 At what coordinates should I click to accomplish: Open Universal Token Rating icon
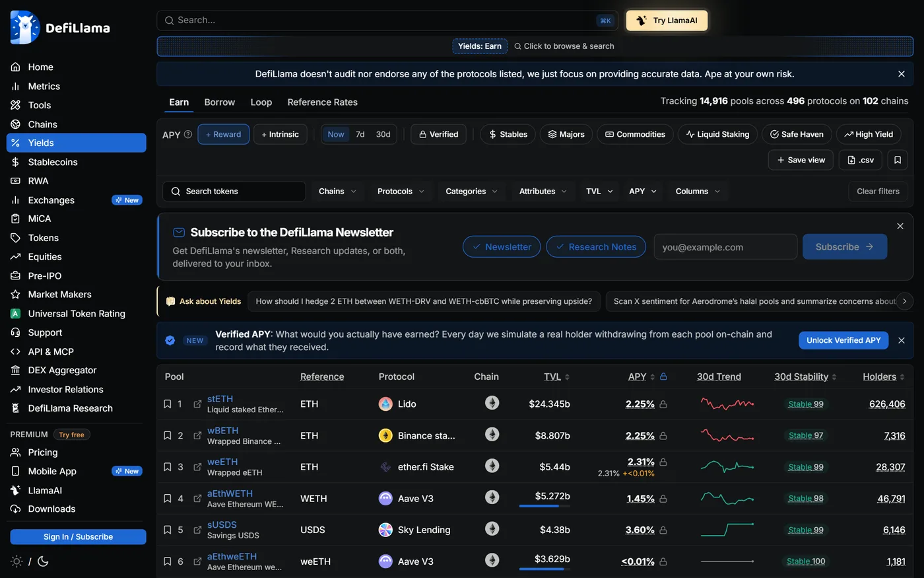coord(16,314)
